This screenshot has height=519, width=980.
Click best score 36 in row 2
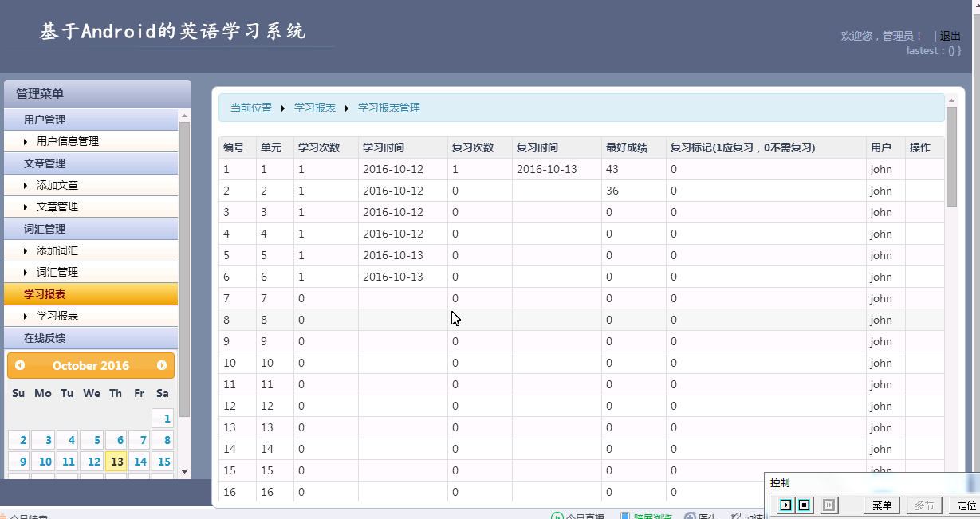coord(612,191)
